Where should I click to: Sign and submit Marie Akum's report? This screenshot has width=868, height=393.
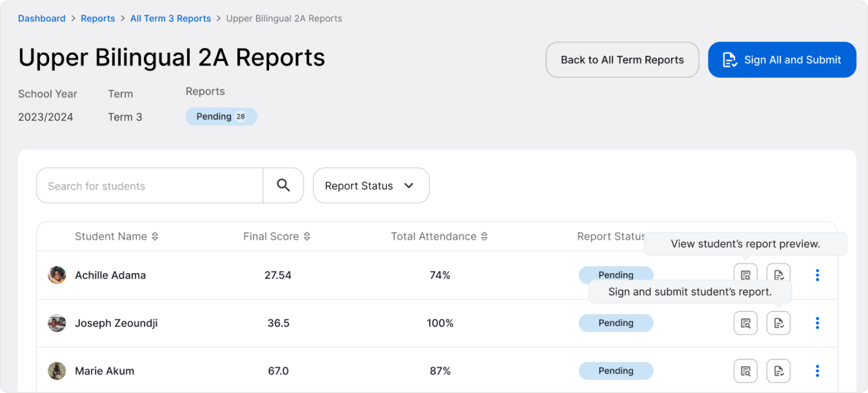778,371
